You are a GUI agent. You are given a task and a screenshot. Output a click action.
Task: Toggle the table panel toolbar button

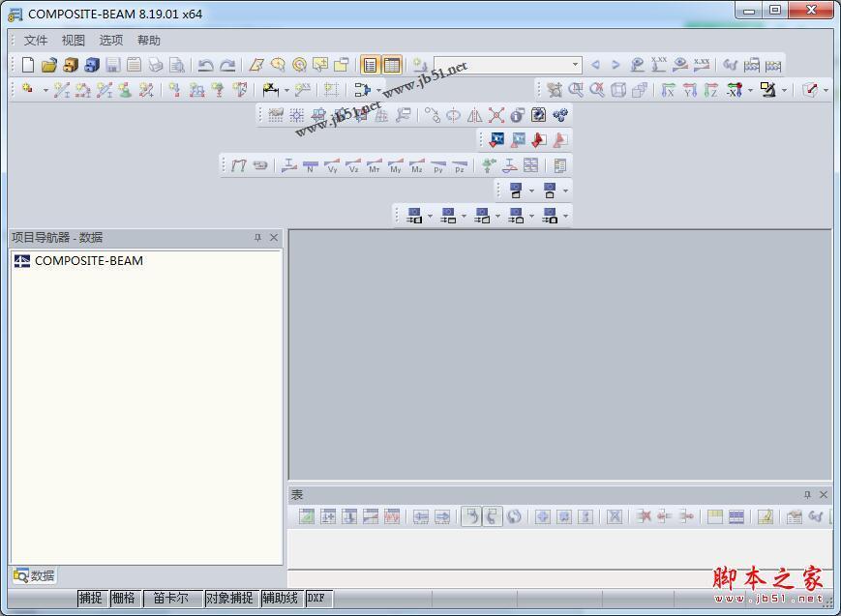pos(392,66)
